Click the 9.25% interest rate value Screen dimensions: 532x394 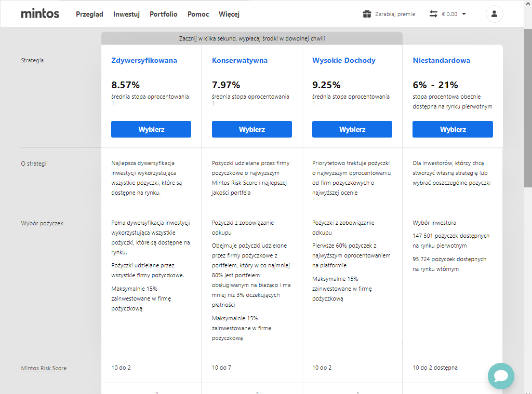[326, 85]
